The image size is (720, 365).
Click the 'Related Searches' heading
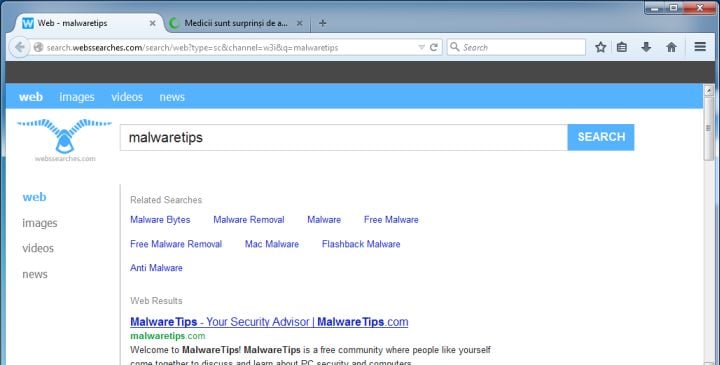pyautogui.click(x=166, y=200)
